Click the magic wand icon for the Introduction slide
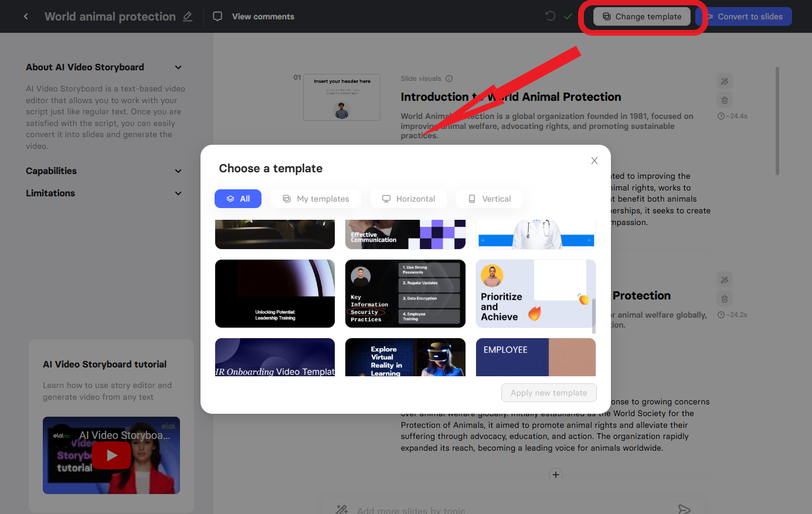Viewport: 812px width, 514px height. tap(725, 81)
